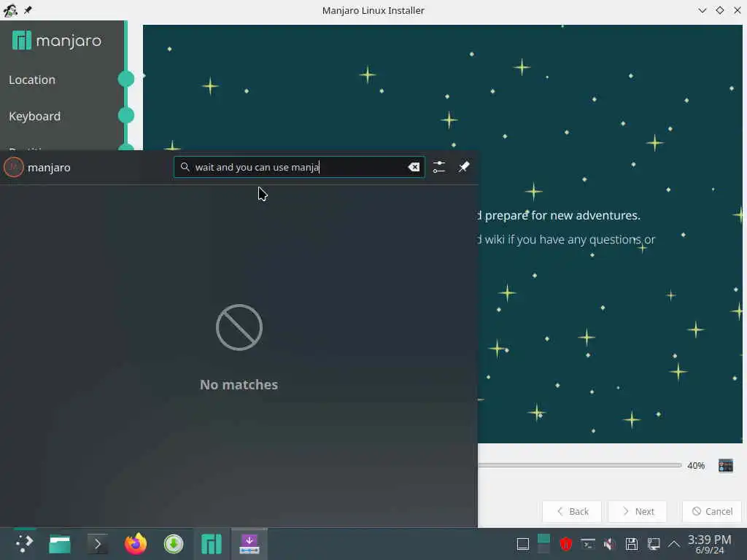Screen dimensions: 747x560
Task: Open the removable disk tray icon
Action: click(x=632, y=544)
